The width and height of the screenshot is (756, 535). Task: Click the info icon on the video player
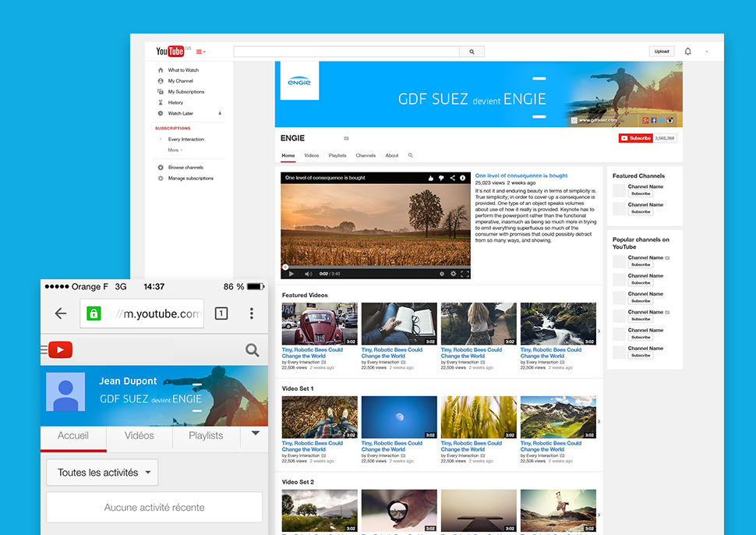tap(463, 178)
